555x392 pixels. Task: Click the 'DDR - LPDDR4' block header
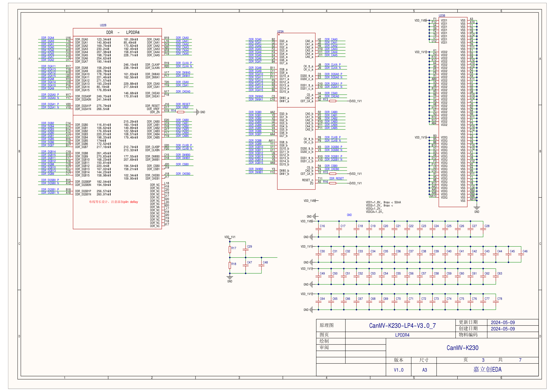click(x=123, y=32)
